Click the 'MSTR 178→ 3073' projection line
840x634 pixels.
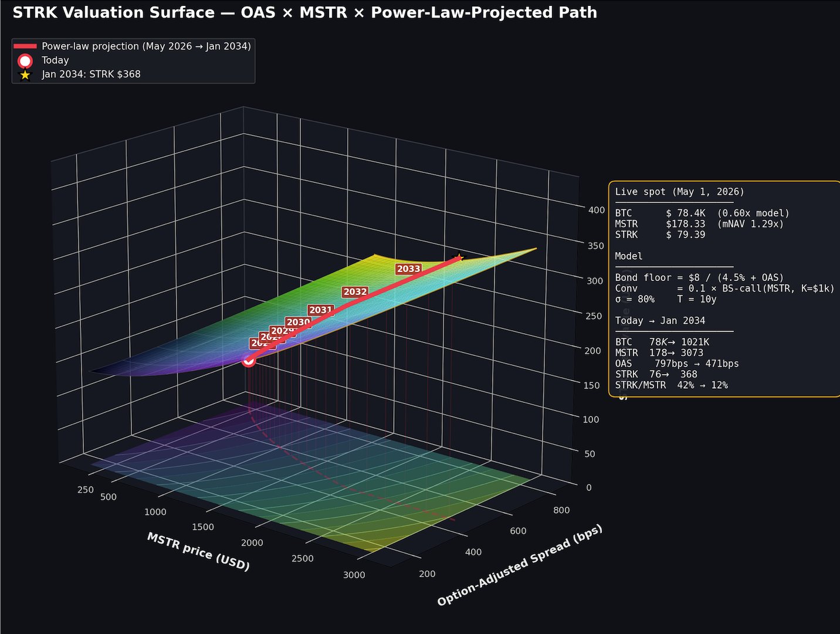pos(659,353)
